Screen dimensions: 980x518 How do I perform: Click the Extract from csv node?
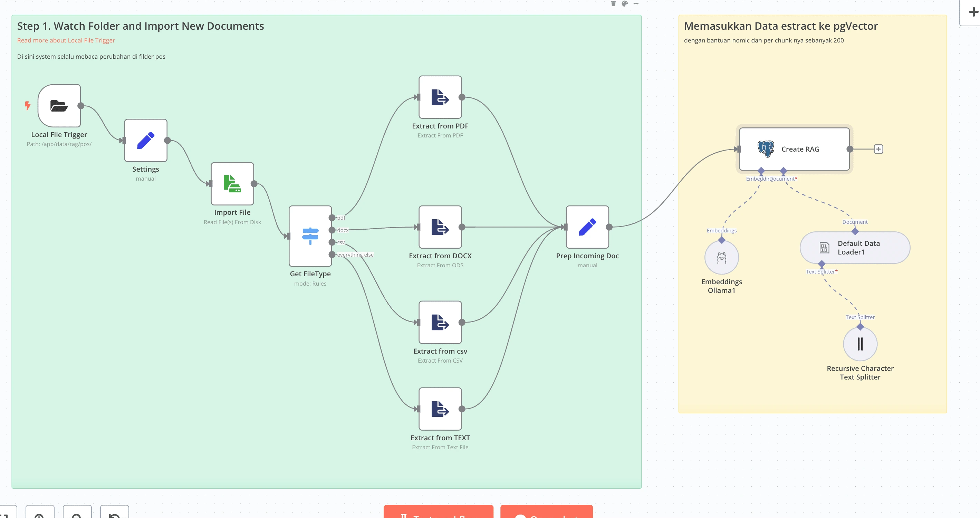pos(440,322)
